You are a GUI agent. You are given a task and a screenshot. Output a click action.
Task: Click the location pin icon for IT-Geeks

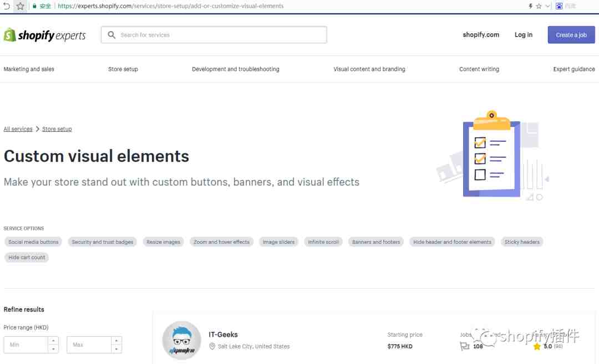point(212,346)
